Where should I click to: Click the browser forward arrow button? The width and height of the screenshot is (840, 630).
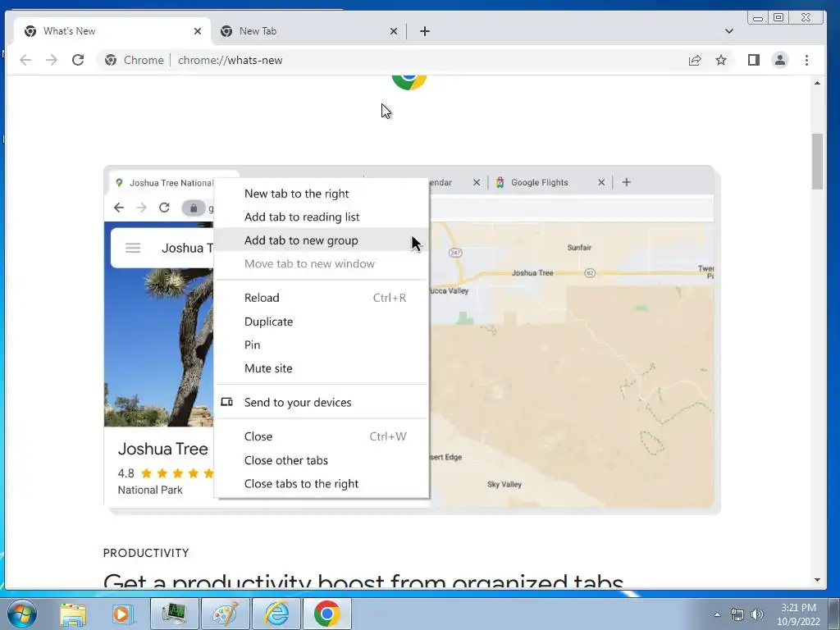point(52,60)
